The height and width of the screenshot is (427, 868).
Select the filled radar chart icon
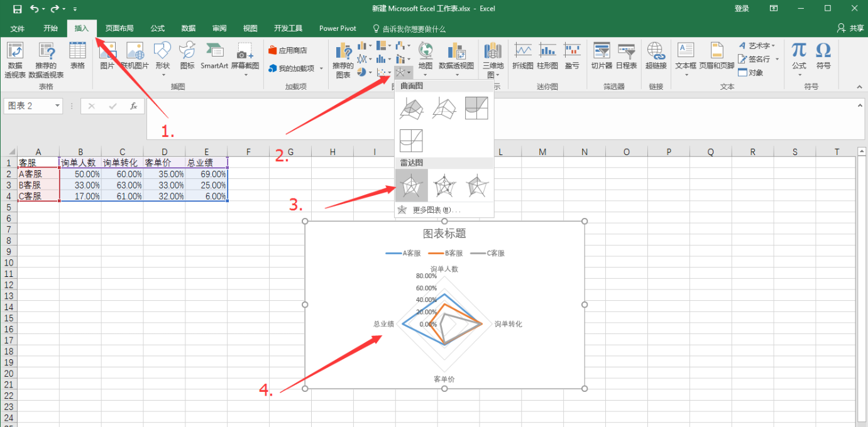click(x=477, y=185)
